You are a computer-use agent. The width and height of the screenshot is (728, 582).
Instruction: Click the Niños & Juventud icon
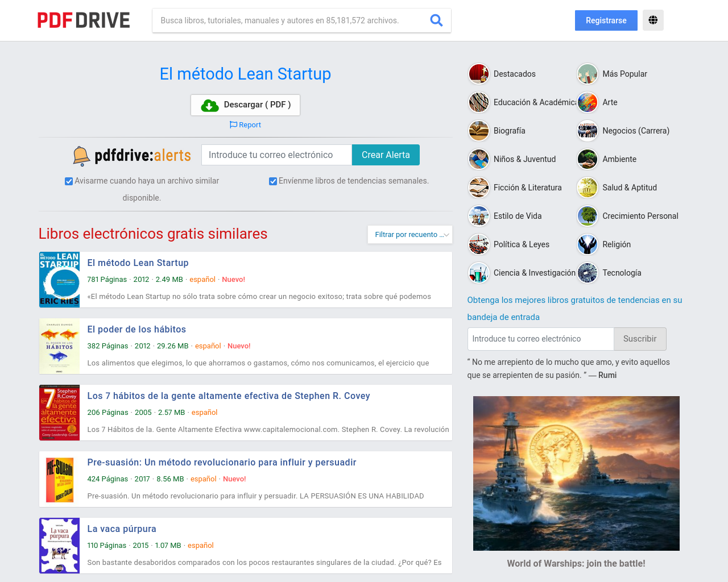[479, 159]
